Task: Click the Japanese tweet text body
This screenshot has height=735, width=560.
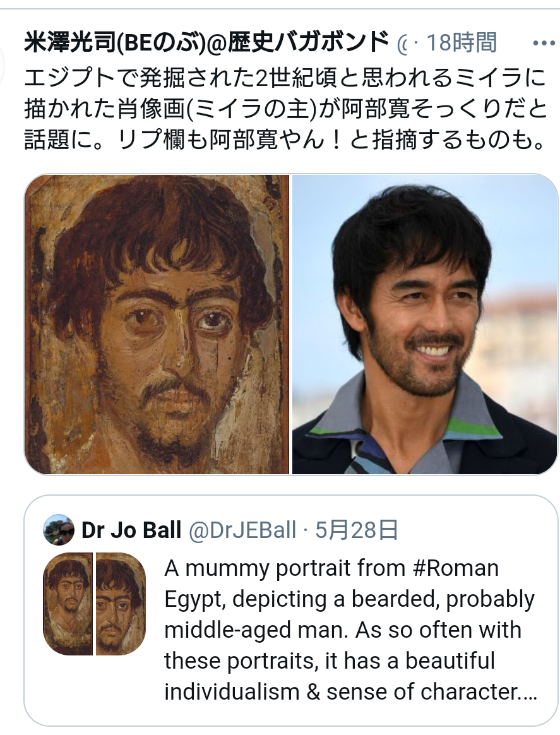Action: coord(285,109)
